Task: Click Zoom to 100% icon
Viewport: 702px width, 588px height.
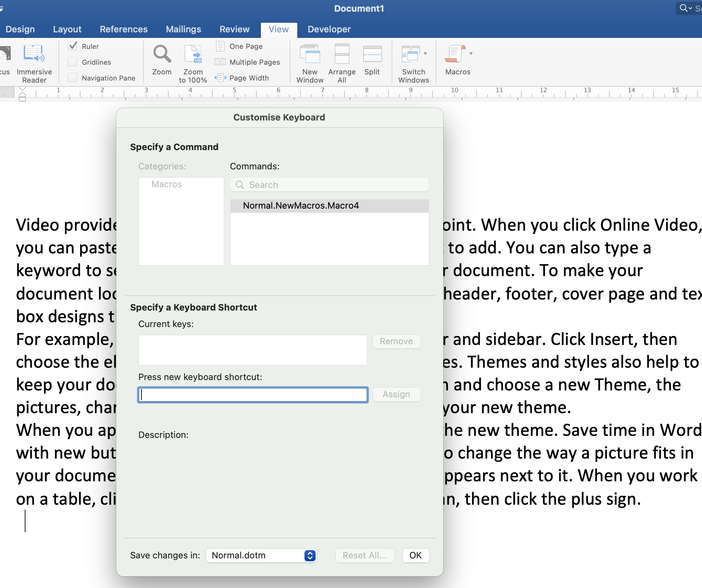Action: click(193, 54)
